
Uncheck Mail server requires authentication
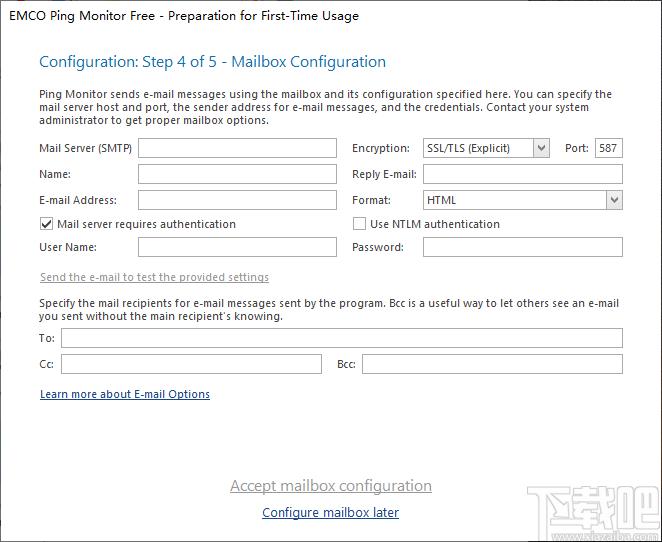click(x=46, y=224)
